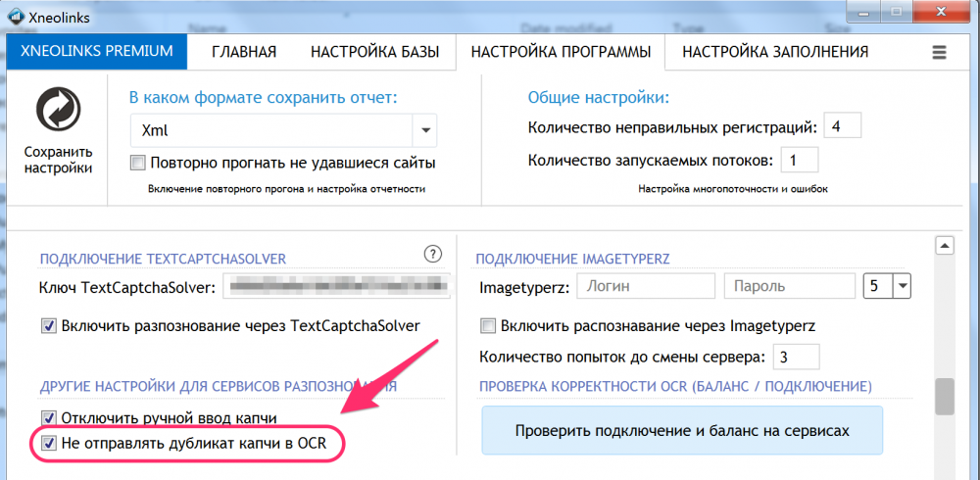The image size is (980, 480).
Task: Switch to the Главная tab
Action: (x=244, y=52)
